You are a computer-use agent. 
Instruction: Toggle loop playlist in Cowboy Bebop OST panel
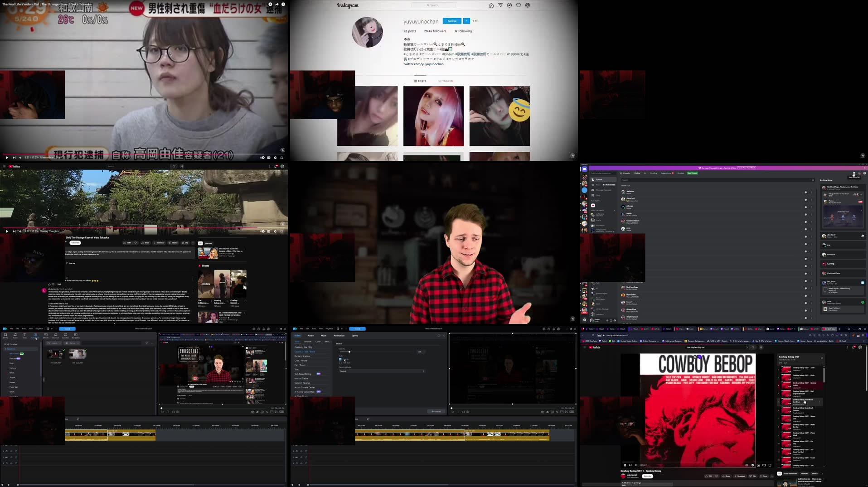click(x=781, y=363)
